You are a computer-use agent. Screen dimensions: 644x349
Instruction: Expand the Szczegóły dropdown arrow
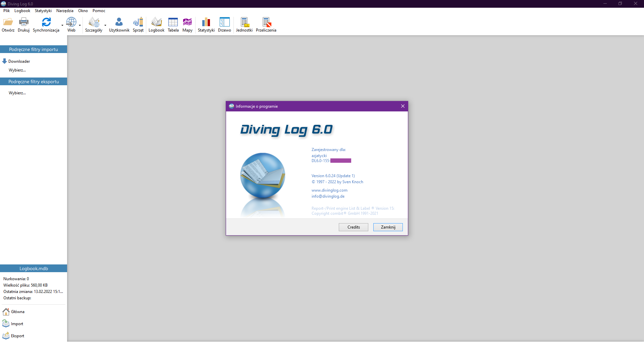[105, 25]
